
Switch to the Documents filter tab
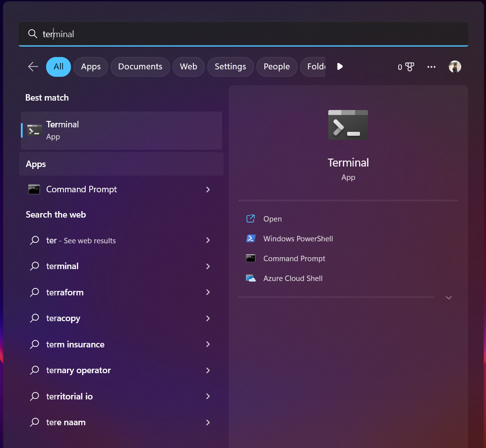pyautogui.click(x=140, y=66)
